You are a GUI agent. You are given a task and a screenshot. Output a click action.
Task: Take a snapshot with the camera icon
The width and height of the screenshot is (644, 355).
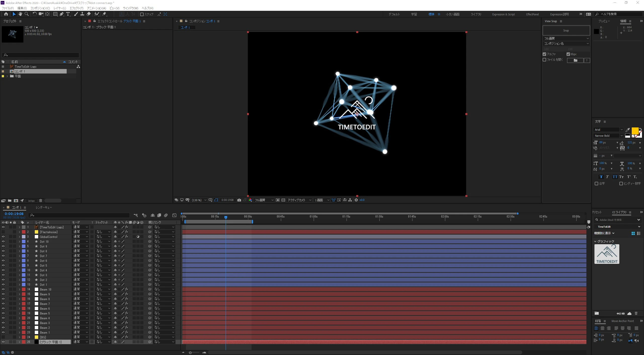(239, 200)
